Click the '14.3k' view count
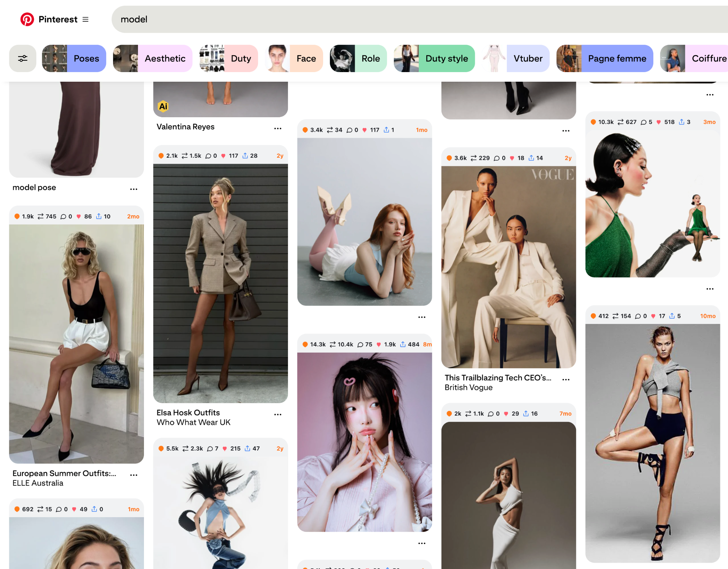This screenshot has width=728, height=569. point(318,345)
